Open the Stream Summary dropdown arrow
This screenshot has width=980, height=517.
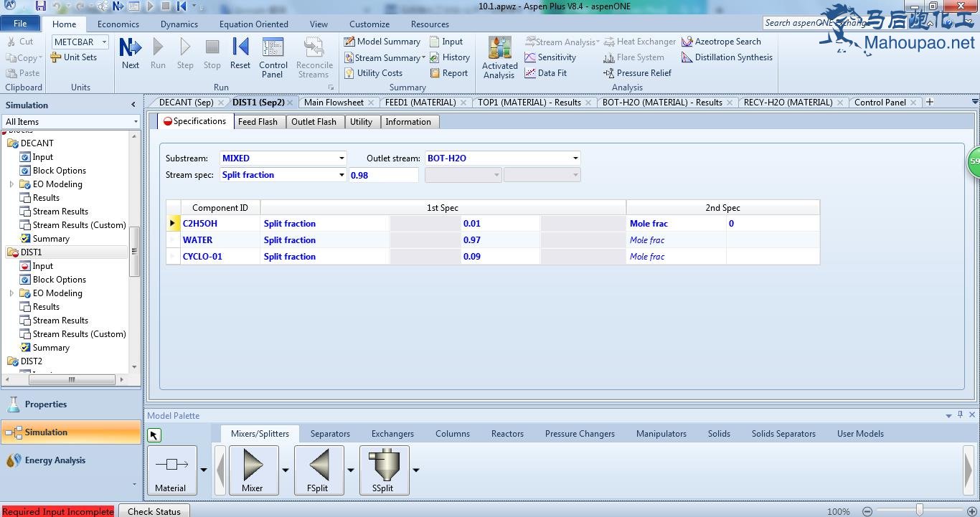(423, 58)
